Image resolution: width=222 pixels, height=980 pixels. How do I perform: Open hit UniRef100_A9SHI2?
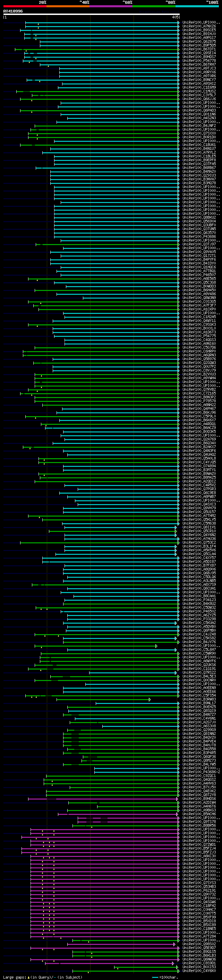tap(199, 84)
